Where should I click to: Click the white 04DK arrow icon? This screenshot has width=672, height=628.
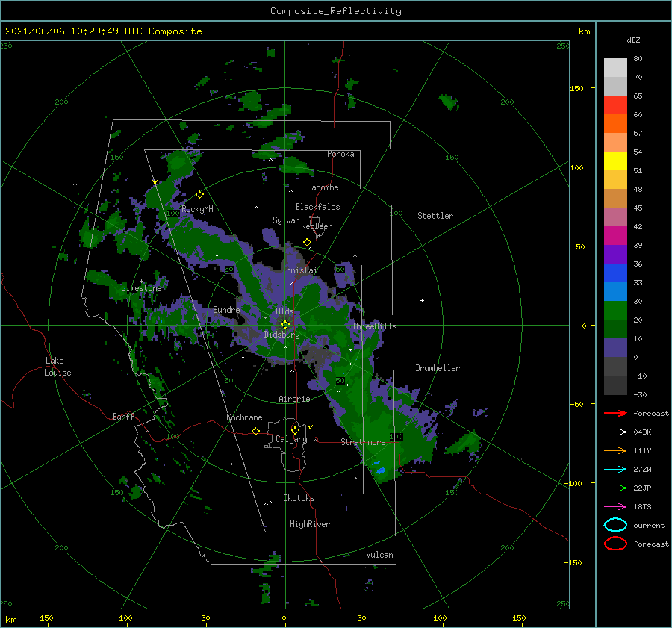[615, 432]
